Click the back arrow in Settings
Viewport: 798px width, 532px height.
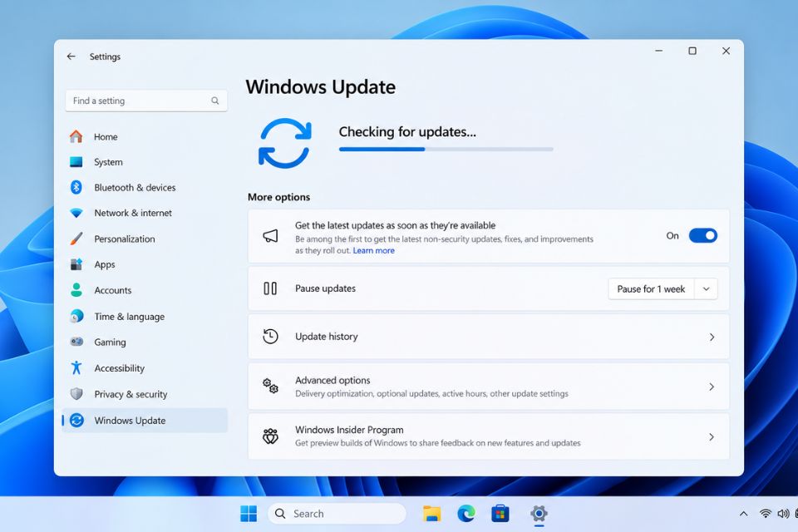(x=71, y=57)
